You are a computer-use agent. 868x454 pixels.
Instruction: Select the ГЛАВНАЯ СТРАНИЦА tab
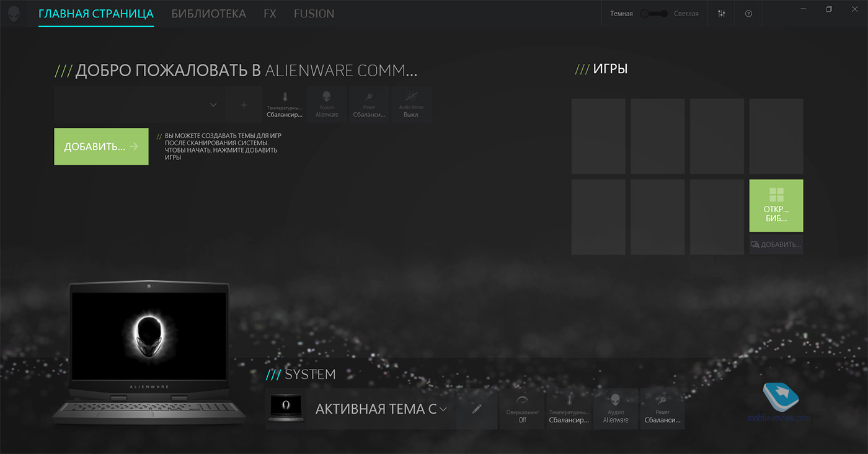96,14
